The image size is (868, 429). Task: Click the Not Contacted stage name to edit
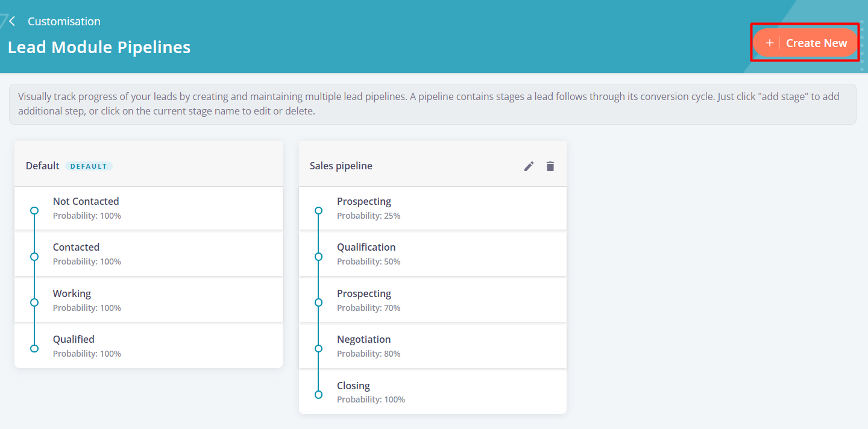86,201
